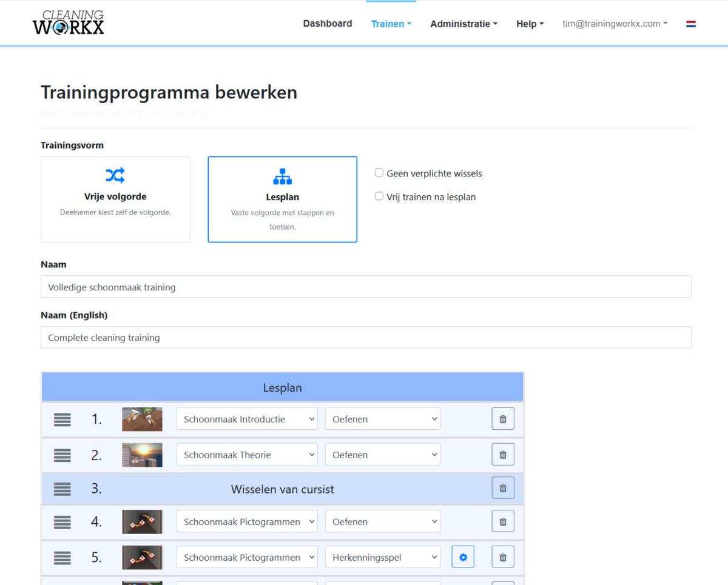Click the Naam field with Volledige schoonmaak training
The image size is (728, 585).
[366, 287]
